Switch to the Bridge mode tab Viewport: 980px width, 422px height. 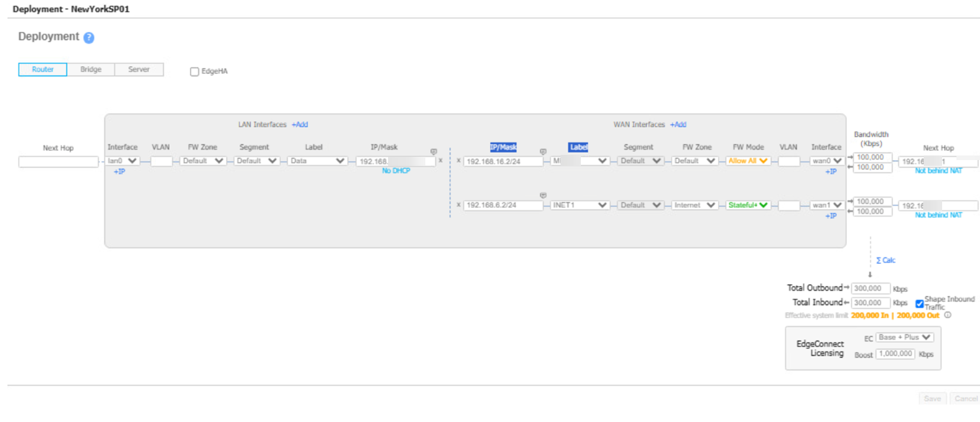91,70
